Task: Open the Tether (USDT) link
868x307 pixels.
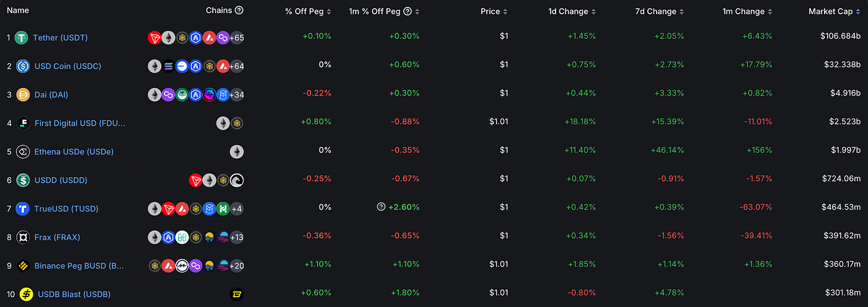Action: [x=60, y=38]
